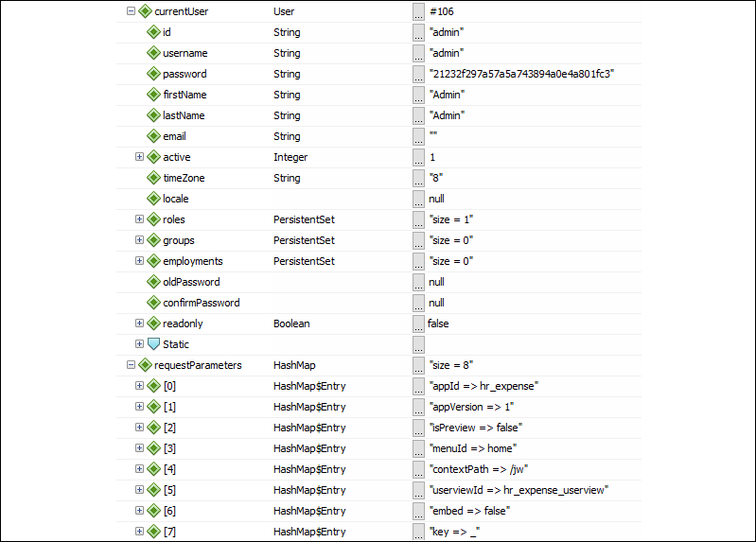Collapse the requestParameters HashMap node

pos(131,364)
